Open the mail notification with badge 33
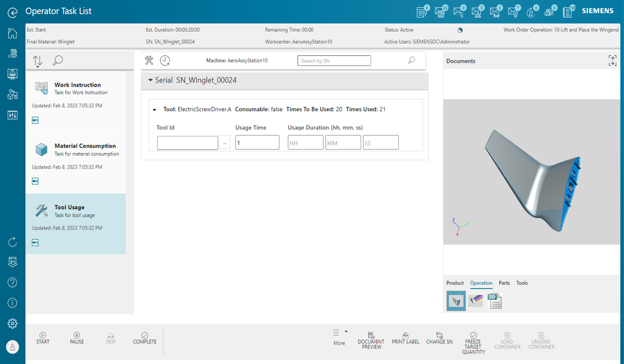 440,12
